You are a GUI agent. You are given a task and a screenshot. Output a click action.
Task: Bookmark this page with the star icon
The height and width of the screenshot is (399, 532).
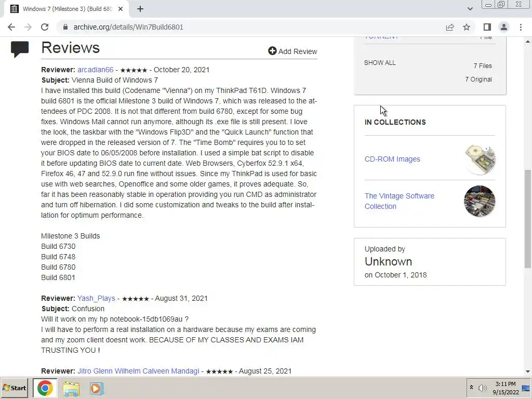467,27
